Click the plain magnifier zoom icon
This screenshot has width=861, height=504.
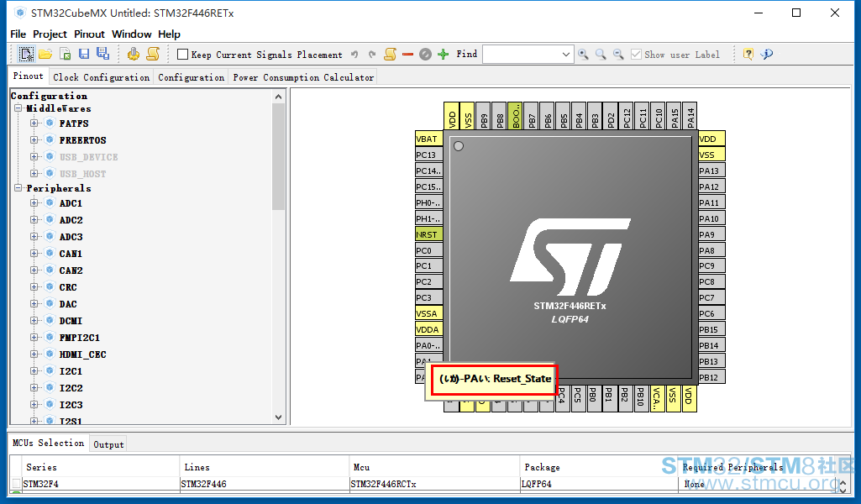coord(601,55)
